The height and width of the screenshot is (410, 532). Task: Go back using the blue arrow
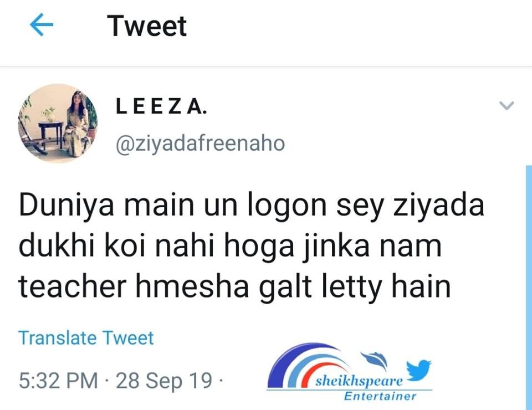point(42,24)
